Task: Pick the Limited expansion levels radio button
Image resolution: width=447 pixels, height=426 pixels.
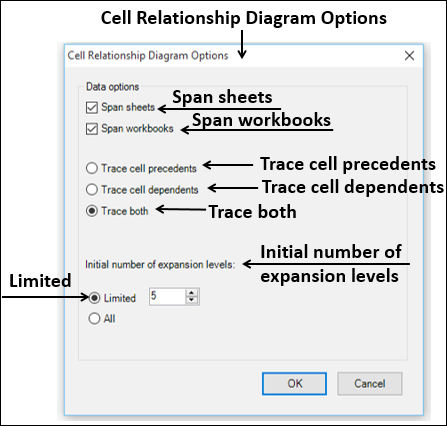Action: [x=94, y=298]
